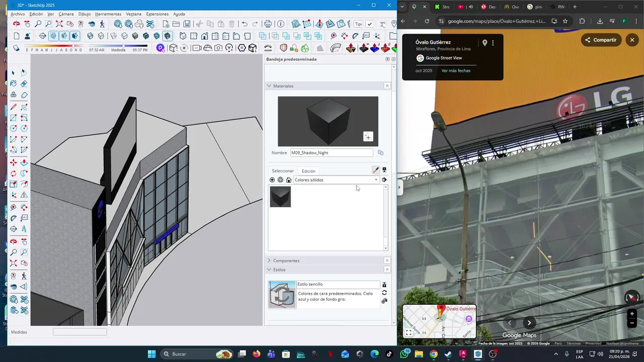Click the Zoom Extents icon in top toolbar

coord(59,24)
